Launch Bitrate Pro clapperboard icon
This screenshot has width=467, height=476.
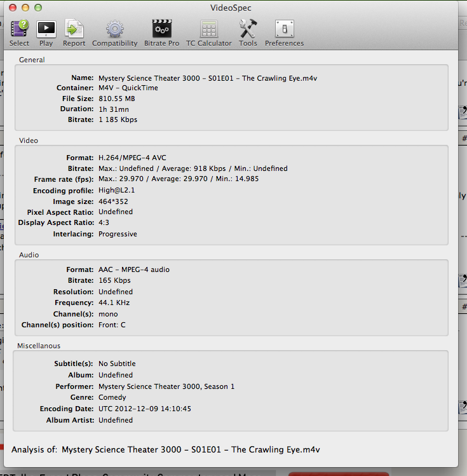click(x=162, y=29)
